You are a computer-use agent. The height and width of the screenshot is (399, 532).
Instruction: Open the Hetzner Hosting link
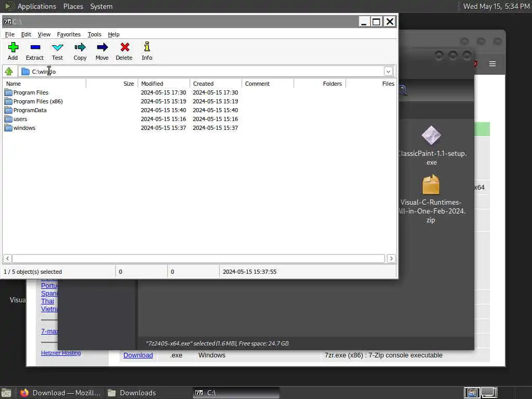coord(61,353)
